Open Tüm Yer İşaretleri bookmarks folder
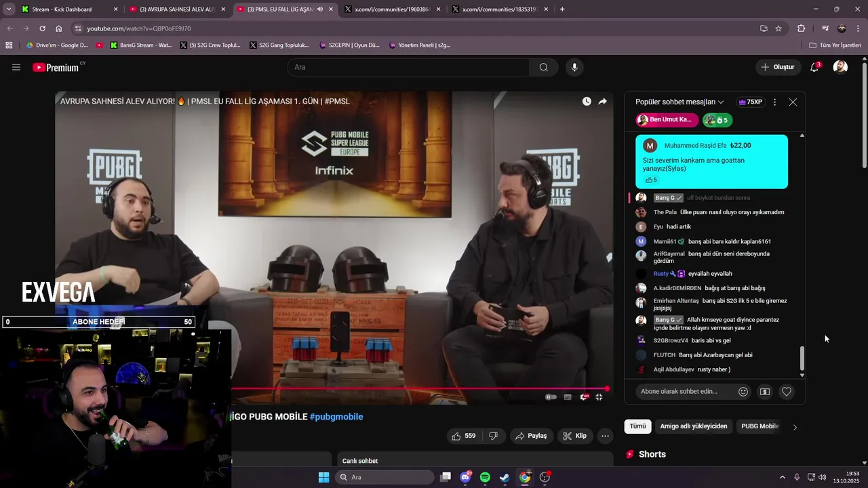This screenshot has width=868, height=488. tap(835, 45)
